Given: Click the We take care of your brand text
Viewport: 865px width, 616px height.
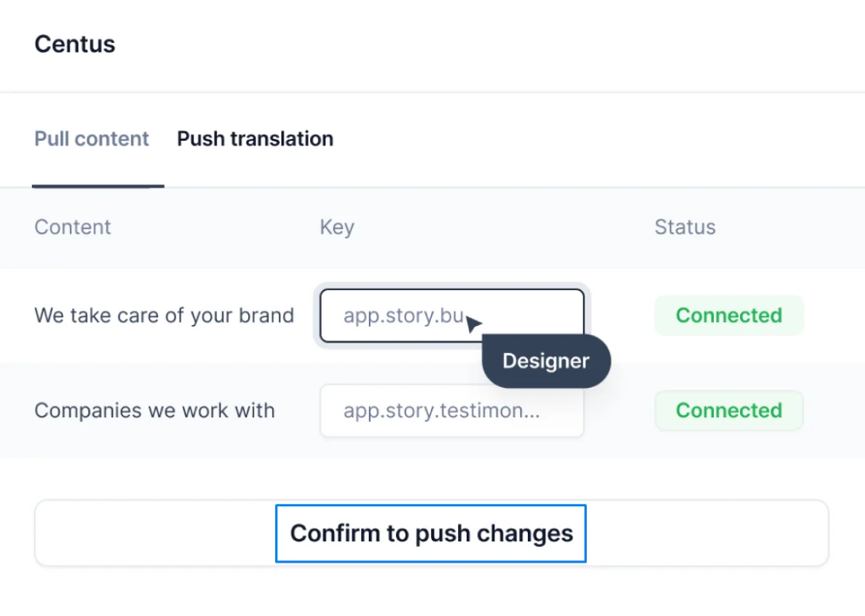Looking at the screenshot, I should (x=164, y=316).
